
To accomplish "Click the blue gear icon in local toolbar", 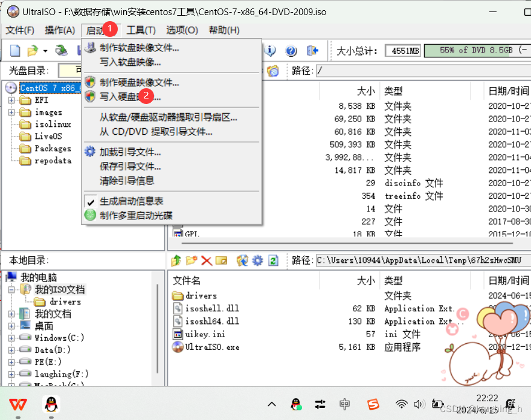I will pos(258,260).
